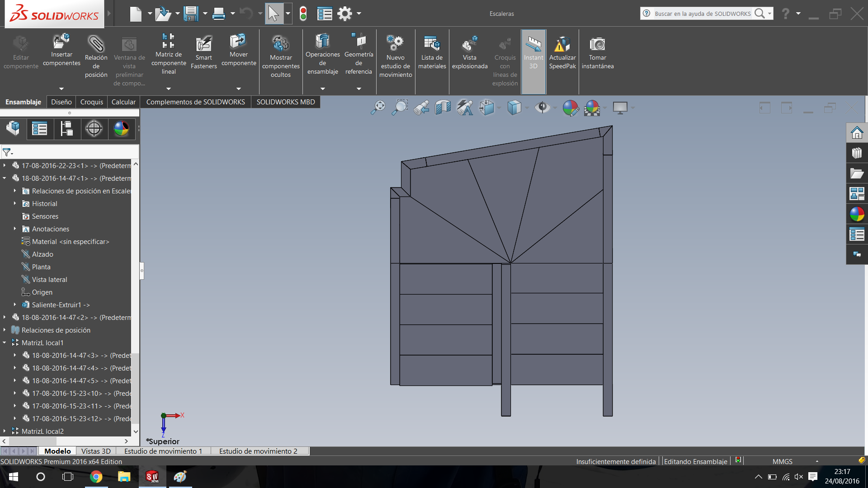Expand MatrizL local2 tree node
This screenshot has width=868, height=488.
(5, 431)
